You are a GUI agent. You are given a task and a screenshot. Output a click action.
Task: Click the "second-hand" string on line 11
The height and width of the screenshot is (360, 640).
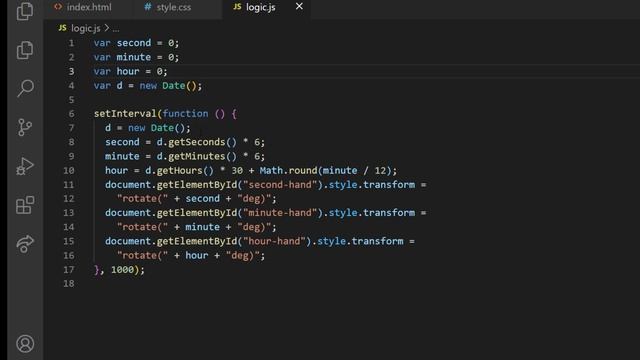280,184
